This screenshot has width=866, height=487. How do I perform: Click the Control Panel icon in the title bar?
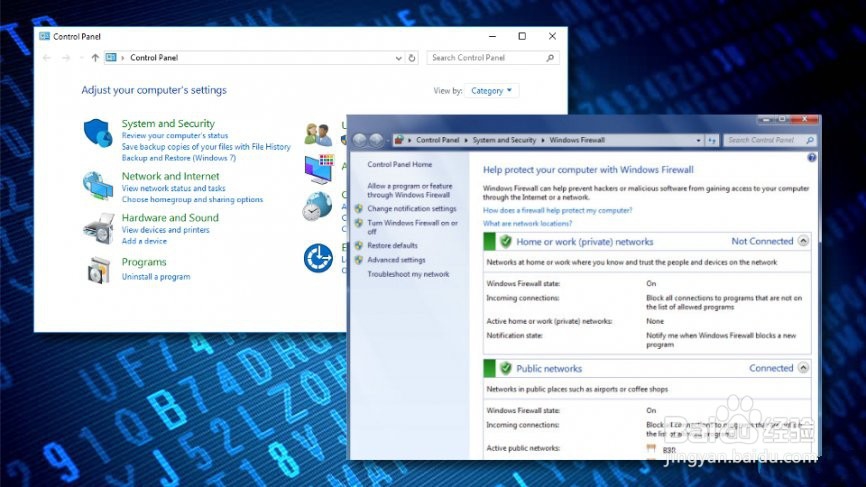(x=44, y=36)
